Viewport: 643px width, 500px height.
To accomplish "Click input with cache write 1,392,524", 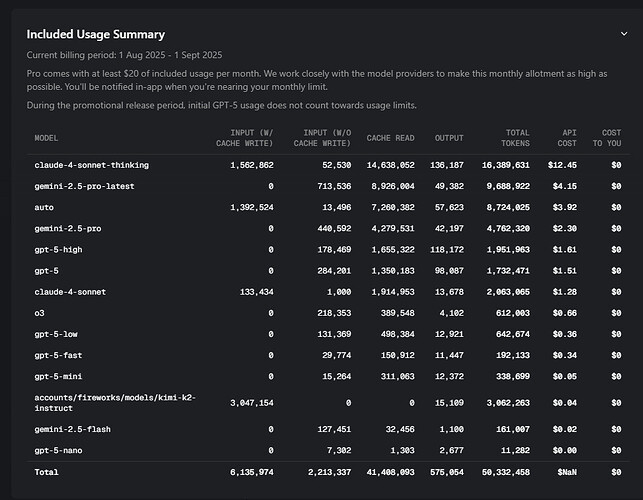I will tap(252, 207).
